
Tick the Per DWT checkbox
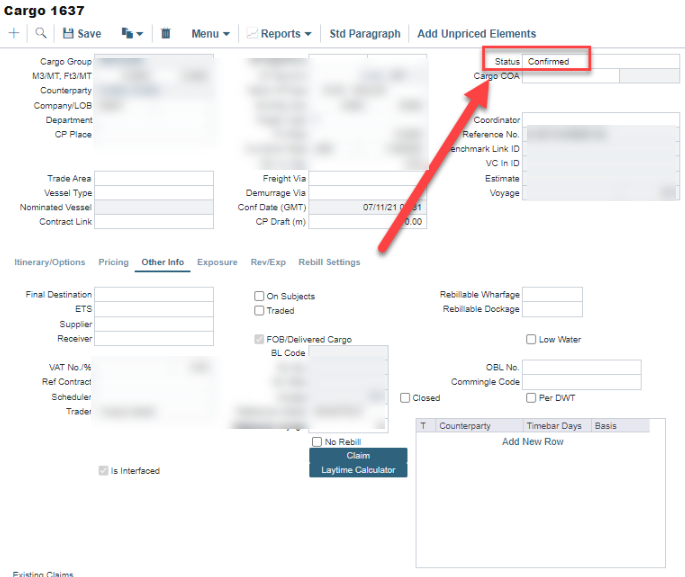pyautogui.click(x=531, y=398)
